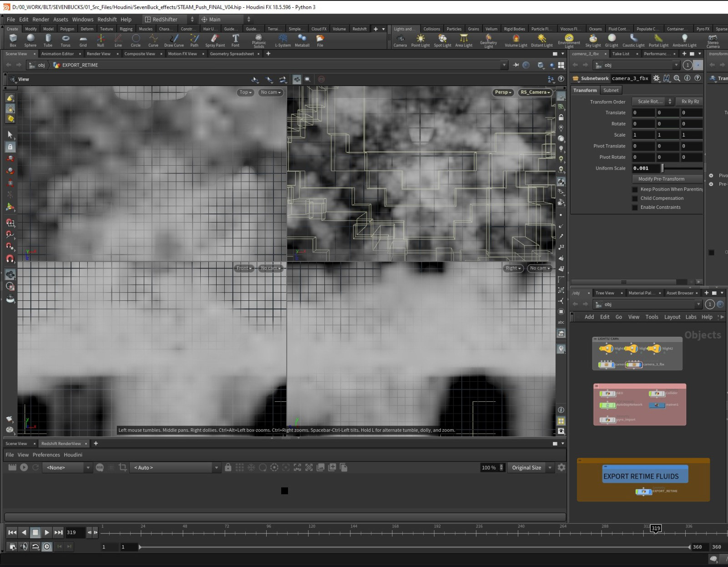The height and width of the screenshot is (567, 728).
Task: Add an Environment Light
Action: pos(569,41)
